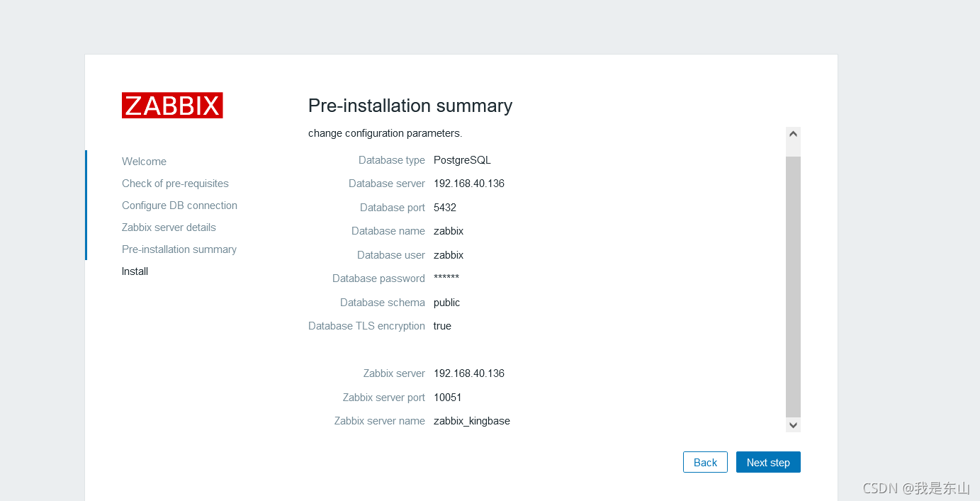Click the Database server IP 192.168.40.136
Viewport: 980px width, 501px height.
pos(469,184)
